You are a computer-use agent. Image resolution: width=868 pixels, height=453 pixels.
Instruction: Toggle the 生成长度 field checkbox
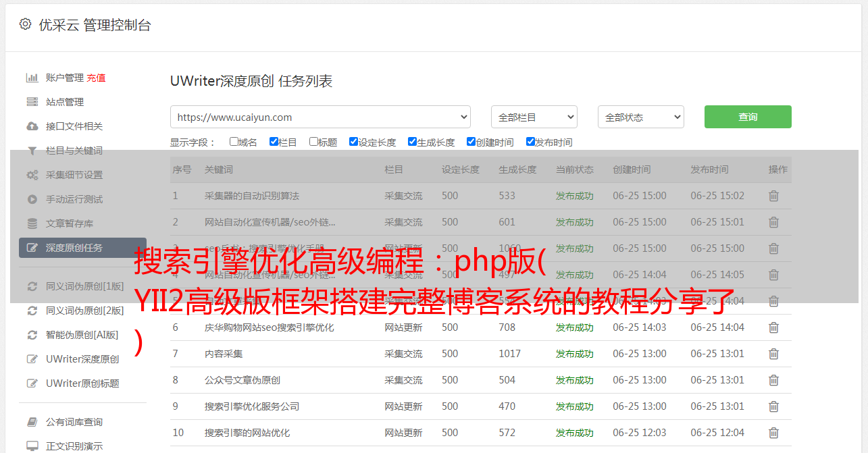tap(412, 142)
